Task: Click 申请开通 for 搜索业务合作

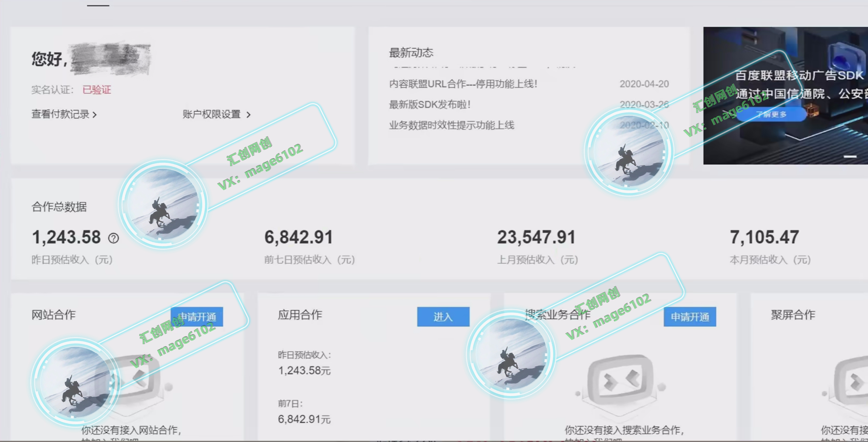Action: click(689, 317)
